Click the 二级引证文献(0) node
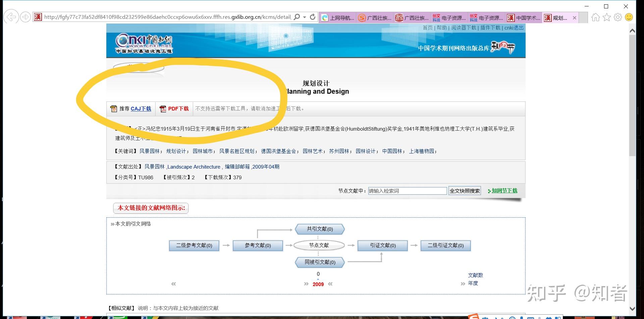Image resolution: width=644 pixels, height=319 pixels. coord(445,245)
